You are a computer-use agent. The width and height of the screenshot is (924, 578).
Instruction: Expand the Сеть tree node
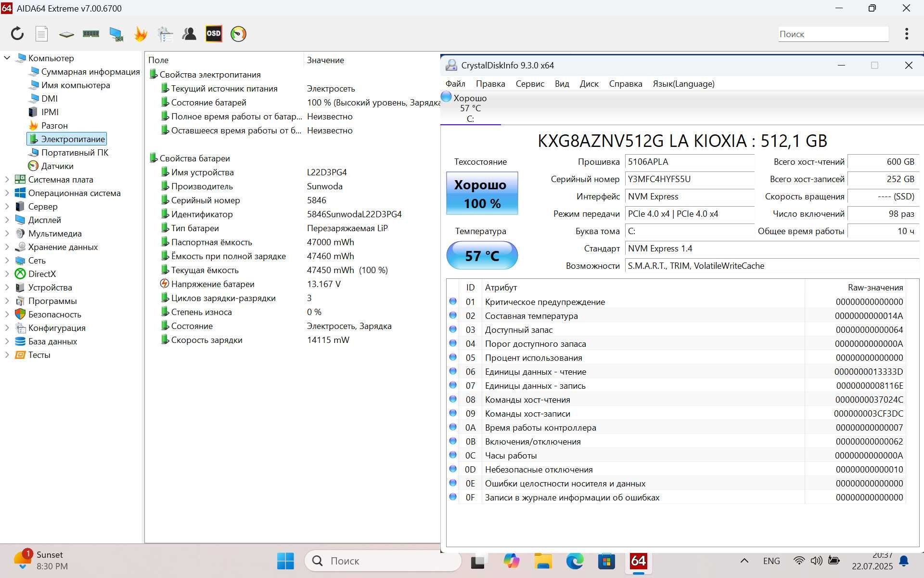[x=7, y=260]
